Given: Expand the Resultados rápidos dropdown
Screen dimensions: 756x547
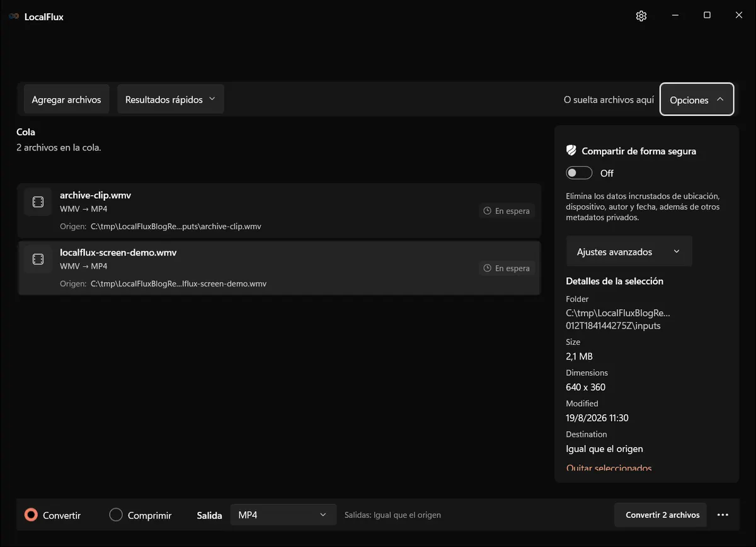Looking at the screenshot, I should tap(171, 99).
